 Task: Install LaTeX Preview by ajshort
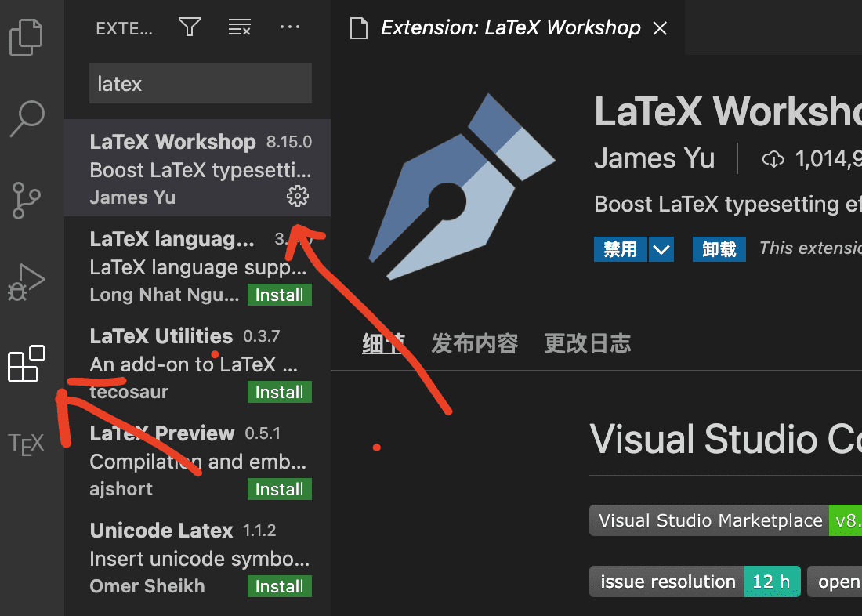click(279, 489)
